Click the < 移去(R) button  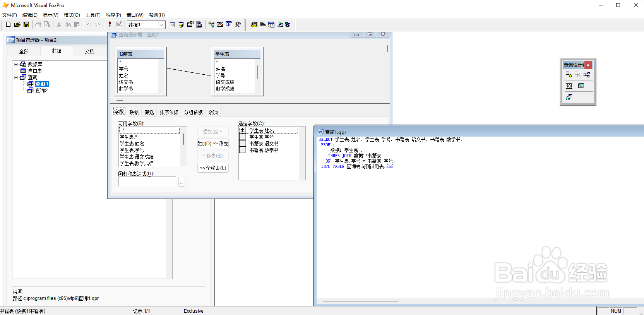tap(213, 156)
